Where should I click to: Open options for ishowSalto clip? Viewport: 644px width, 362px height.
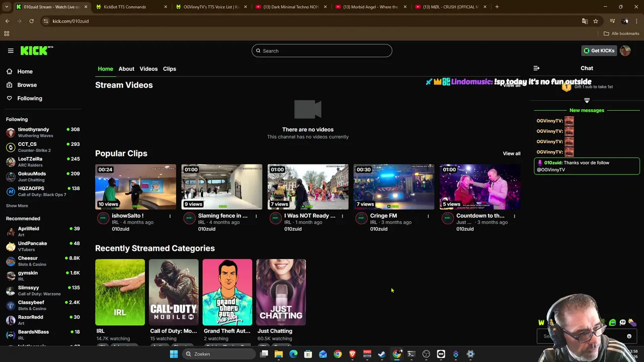pos(170,216)
